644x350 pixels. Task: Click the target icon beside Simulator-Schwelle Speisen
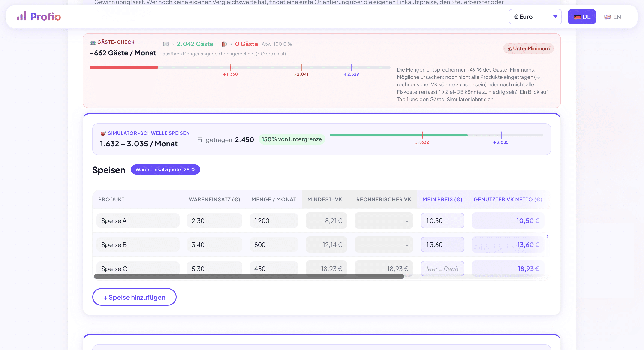[x=103, y=133]
